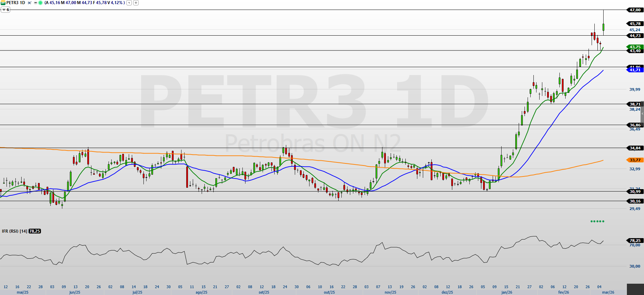Collapse side panel using right edge arrow

(642, 113)
